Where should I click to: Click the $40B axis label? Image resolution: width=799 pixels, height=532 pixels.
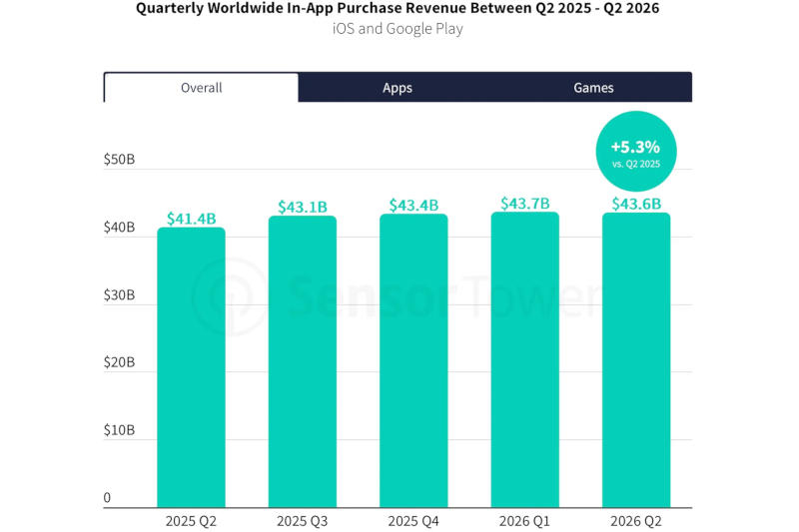coord(119,227)
